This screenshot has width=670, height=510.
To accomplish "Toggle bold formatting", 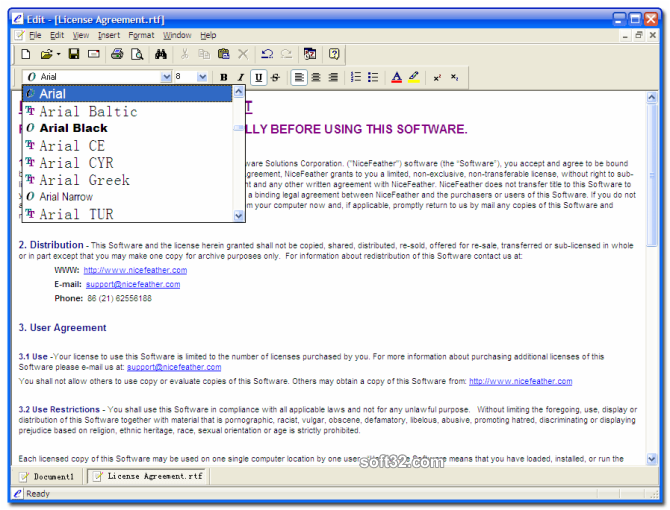I will (x=223, y=77).
